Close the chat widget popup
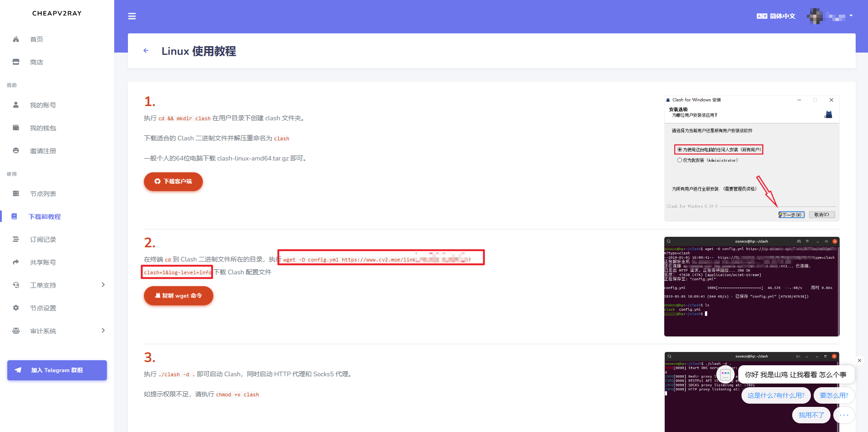 pyautogui.click(x=859, y=361)
